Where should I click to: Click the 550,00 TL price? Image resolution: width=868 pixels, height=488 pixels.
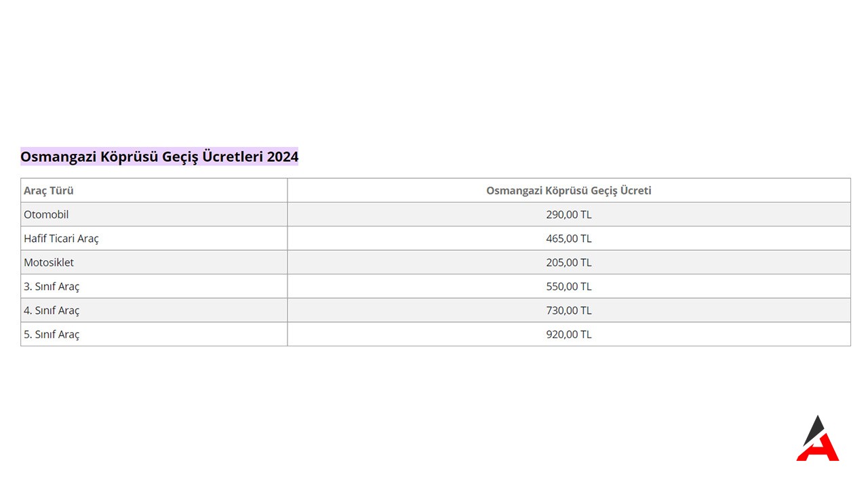tap(569, 287)
